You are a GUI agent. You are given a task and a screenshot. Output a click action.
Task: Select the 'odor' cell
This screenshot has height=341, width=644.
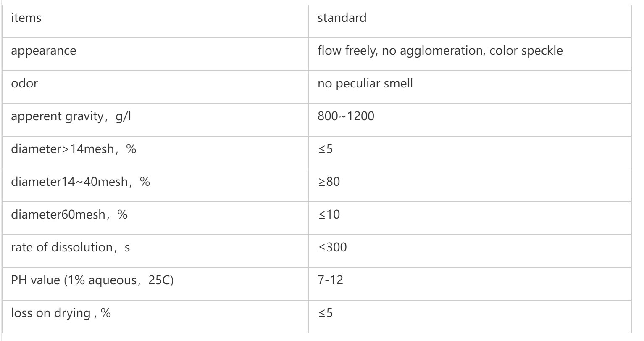click(24, 83)
